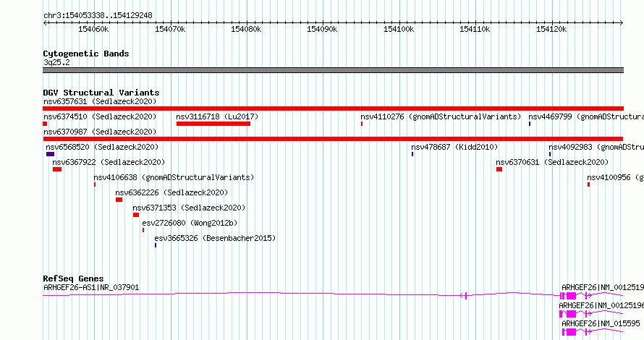
Task: Select the nsv6357631 long red variant bar
Action: pyautogui.click(x=333, y=109)
